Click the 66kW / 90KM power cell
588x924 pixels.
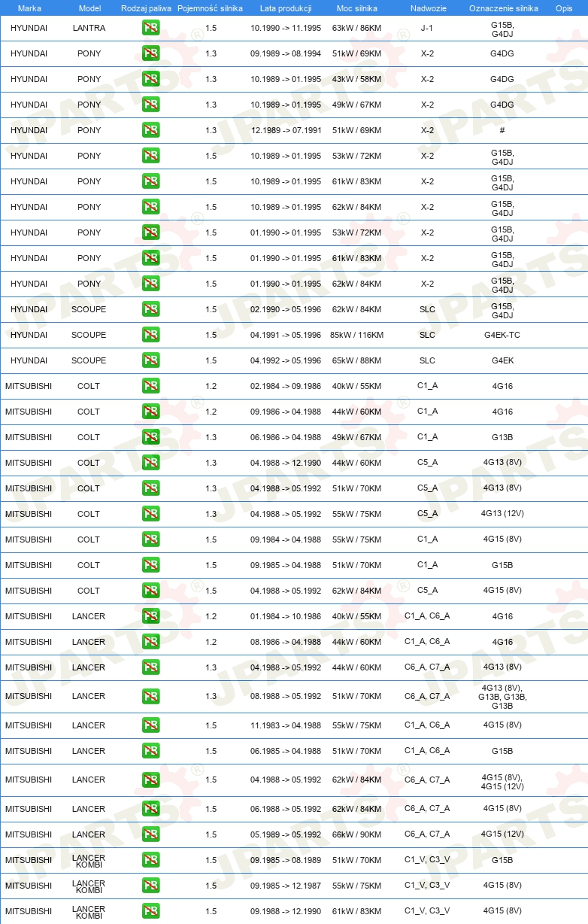357,835
